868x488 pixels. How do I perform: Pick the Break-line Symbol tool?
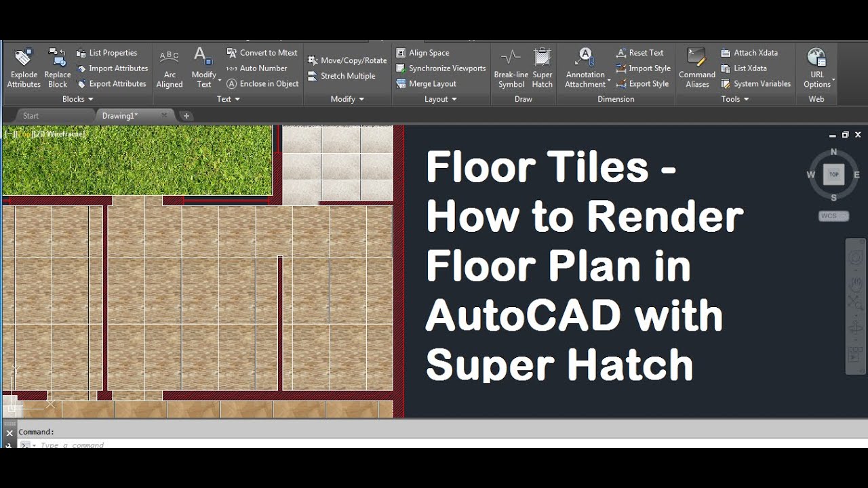pos(511,68)
